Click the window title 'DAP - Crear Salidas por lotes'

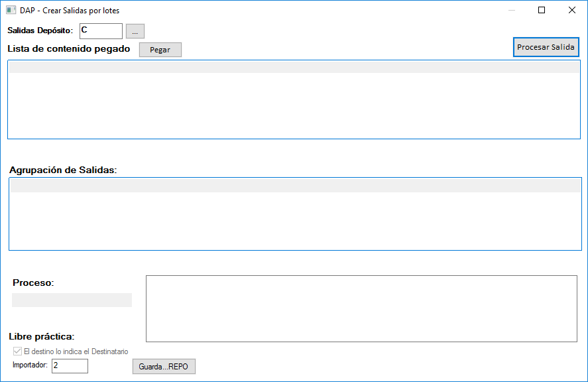[70, 11]
